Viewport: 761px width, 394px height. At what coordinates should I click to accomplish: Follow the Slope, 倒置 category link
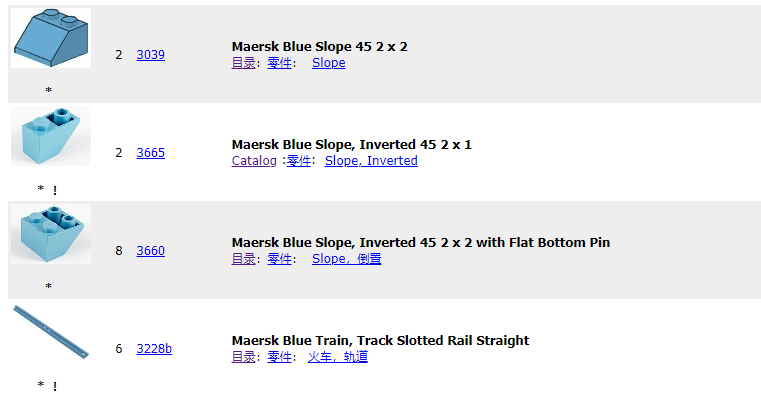[347, 259]
